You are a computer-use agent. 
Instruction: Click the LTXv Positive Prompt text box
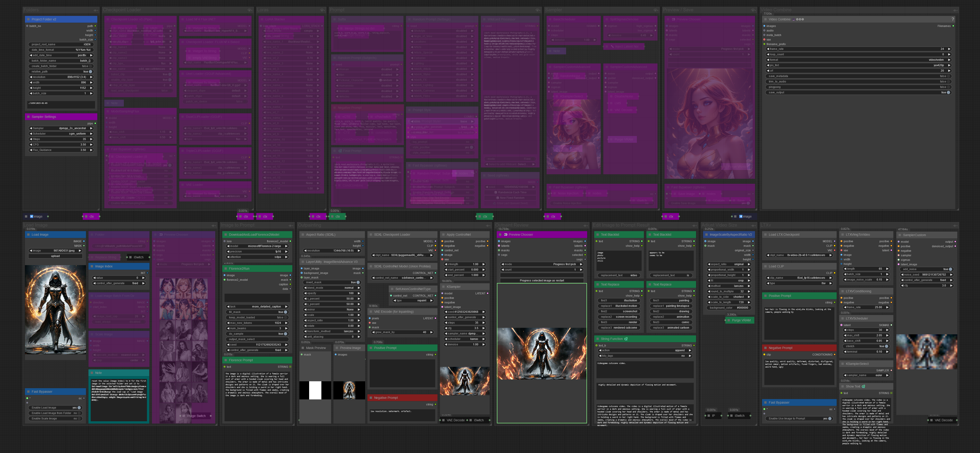point(799,323)
